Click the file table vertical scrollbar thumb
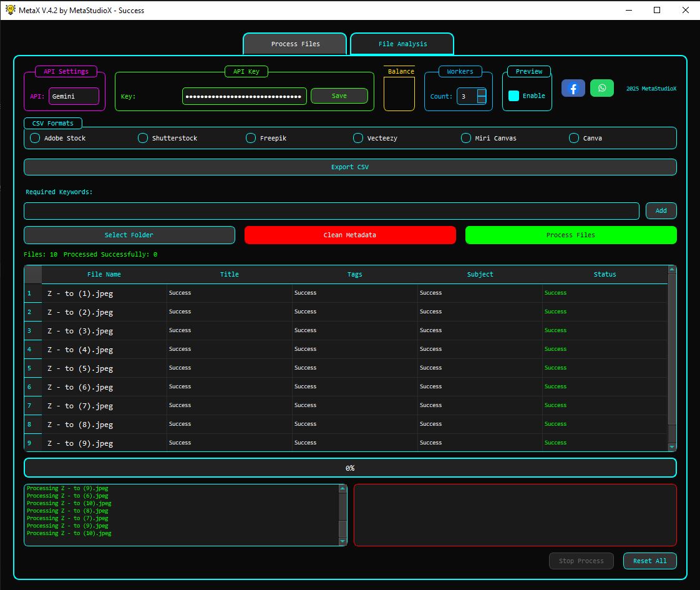Screen dimensions: 700x590 point(672,348)
